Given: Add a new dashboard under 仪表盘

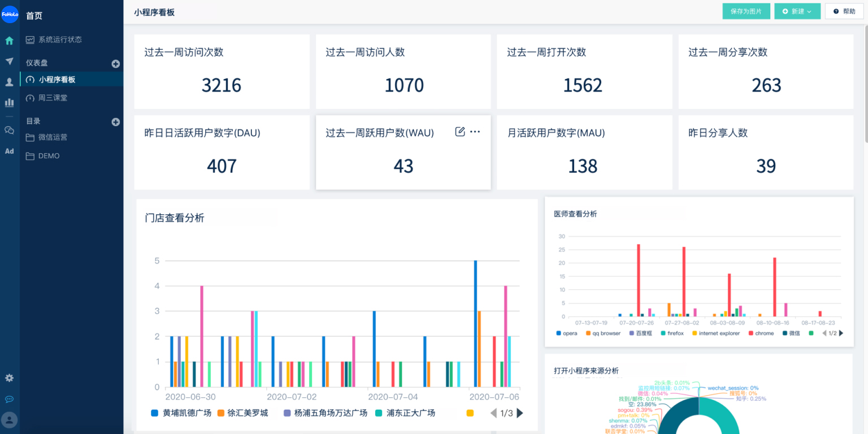Looking at the screenshot, I should (116, 64).
